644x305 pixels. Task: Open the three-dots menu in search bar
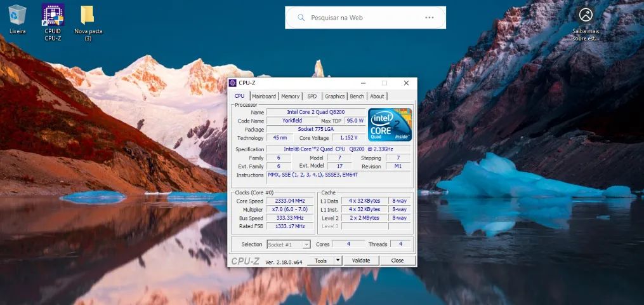429,18
